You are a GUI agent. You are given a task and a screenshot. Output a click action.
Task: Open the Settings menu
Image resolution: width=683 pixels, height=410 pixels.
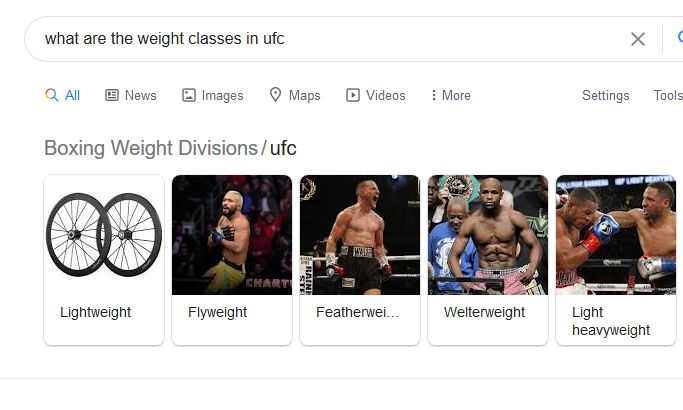pyautogui.click(x=605, y=95)
